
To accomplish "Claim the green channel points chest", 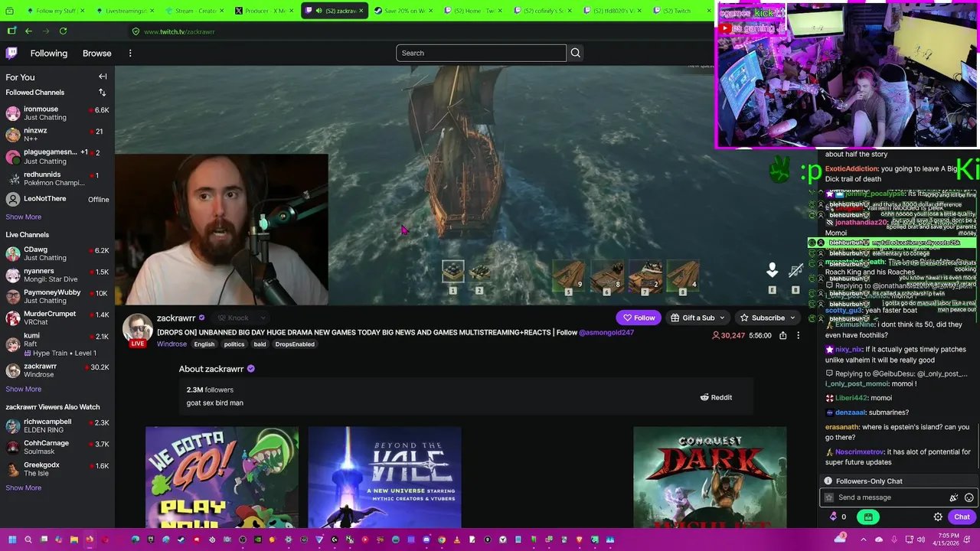I will (867, 517).
